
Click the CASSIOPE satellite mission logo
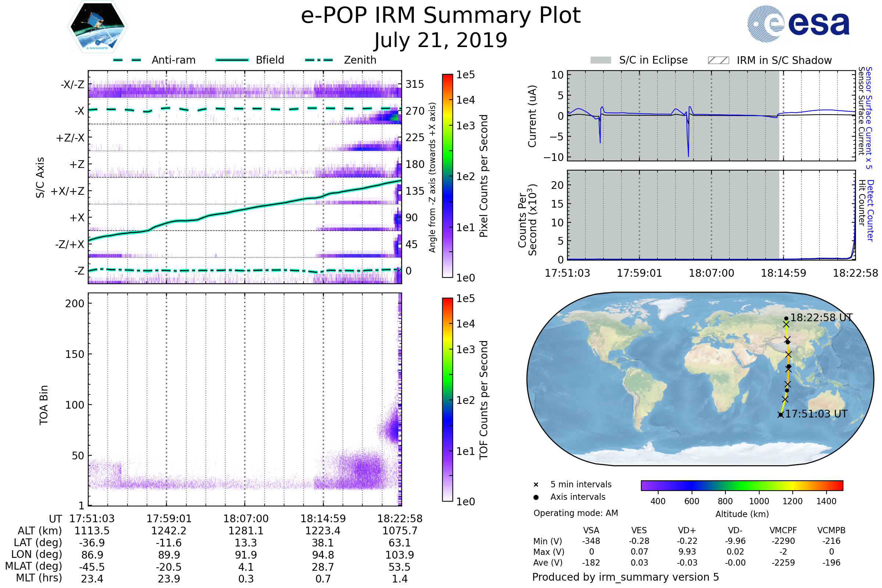(97, 27)
